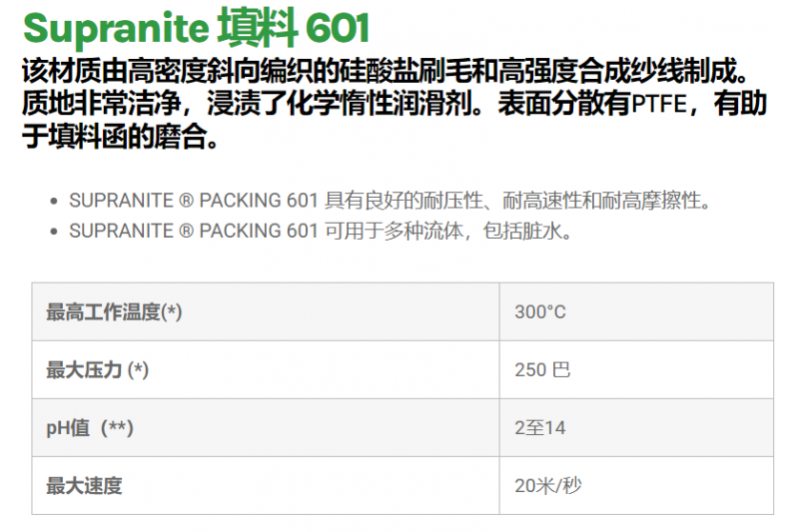Select the 20米/秒 value cell
The height and width of the screenshot is (532, 799).
click(636, 486)
